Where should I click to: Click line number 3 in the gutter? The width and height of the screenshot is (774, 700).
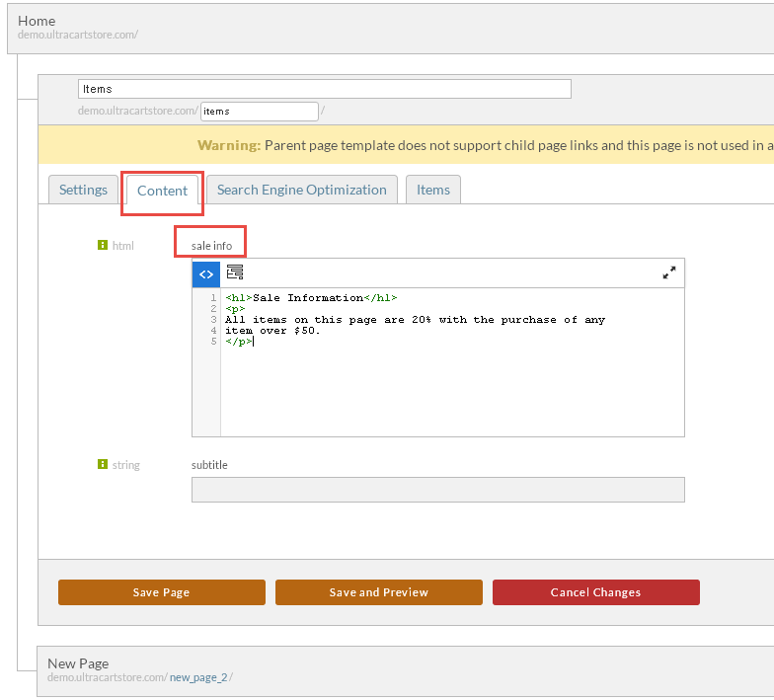click(213, 320)
